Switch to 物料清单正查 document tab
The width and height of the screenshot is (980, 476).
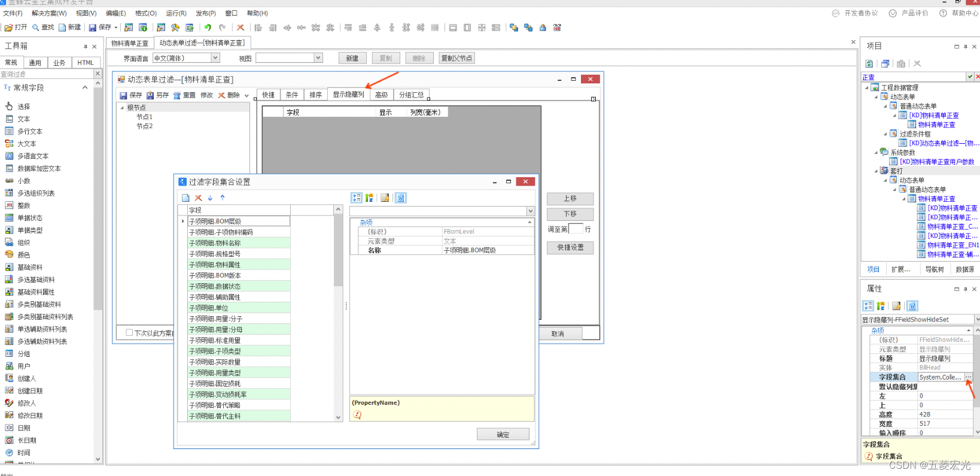(x=130, y=43)
